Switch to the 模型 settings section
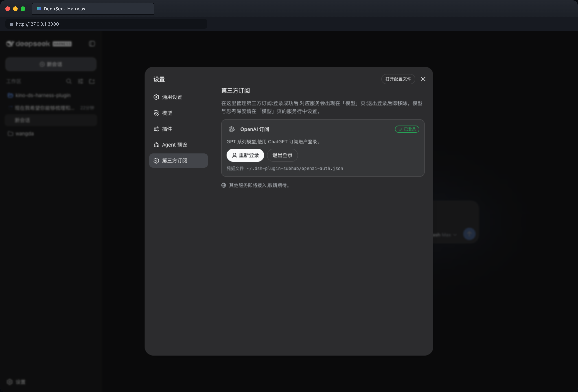Viewport: 578px width, 392px height. 178,113
